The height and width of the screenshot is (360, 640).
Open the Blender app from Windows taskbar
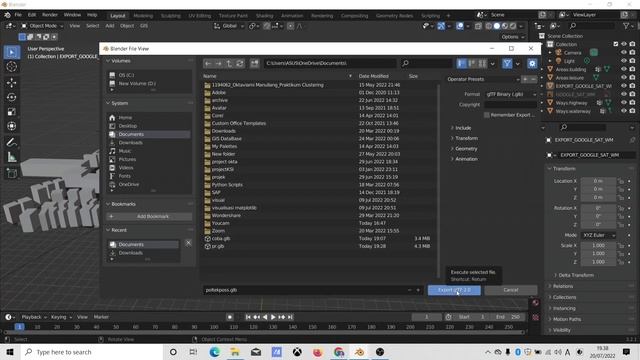359,352
